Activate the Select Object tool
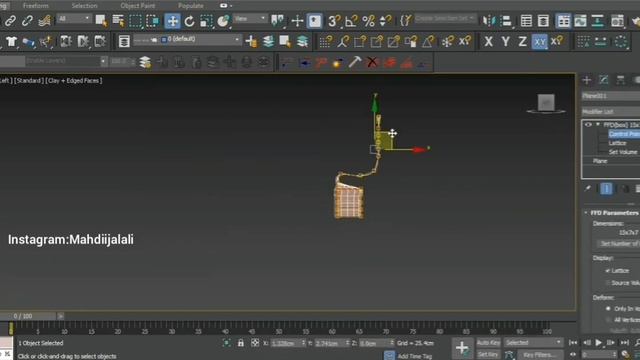 pos(101,20)
